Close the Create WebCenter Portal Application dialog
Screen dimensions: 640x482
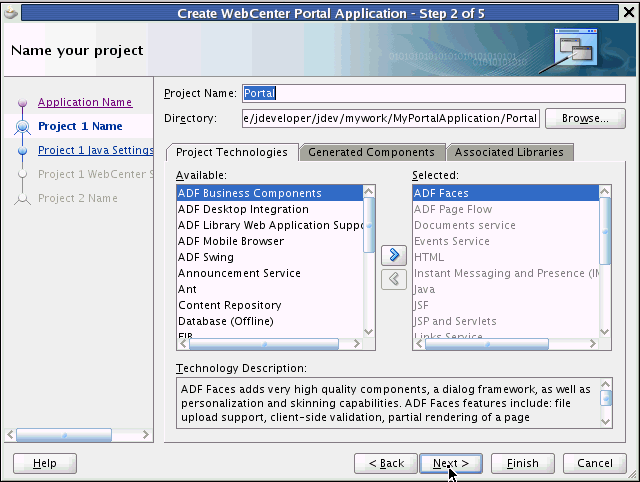pyautogui.click(x=629, y=13)
